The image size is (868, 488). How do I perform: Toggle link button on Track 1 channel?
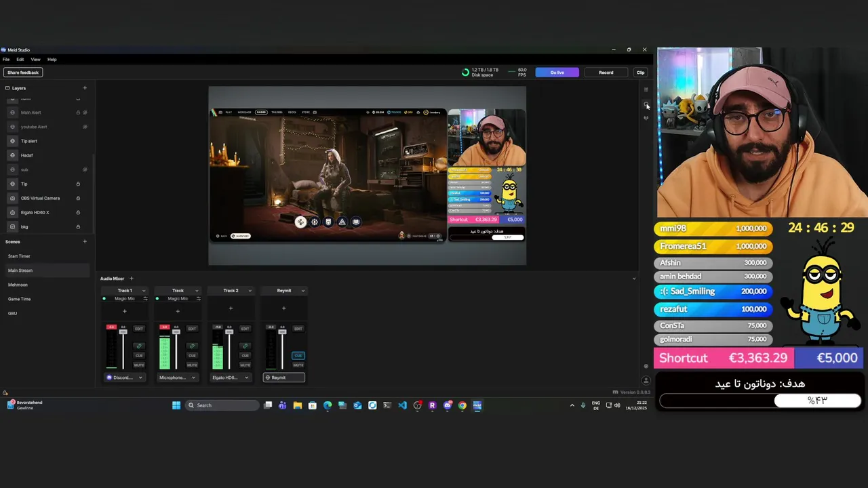139,346
